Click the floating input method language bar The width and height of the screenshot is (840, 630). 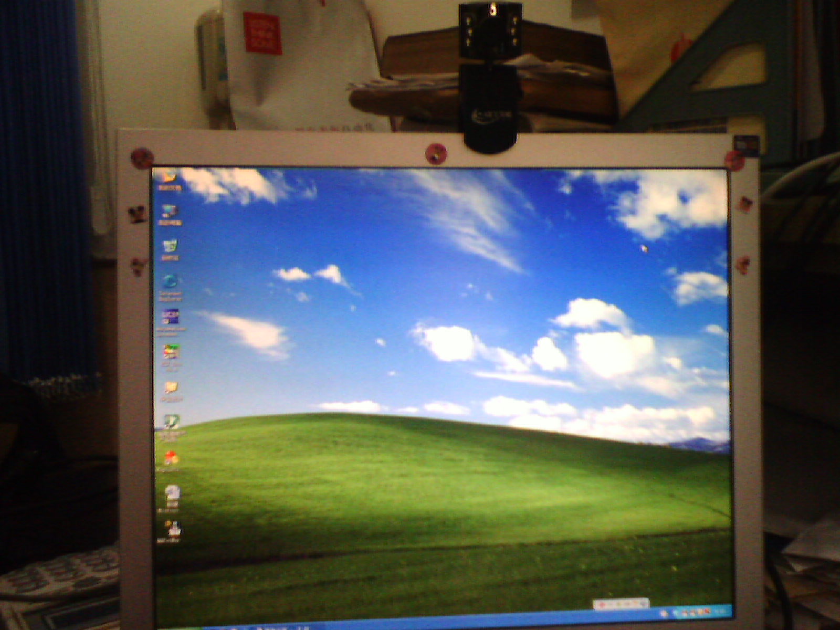click(621, 604)
